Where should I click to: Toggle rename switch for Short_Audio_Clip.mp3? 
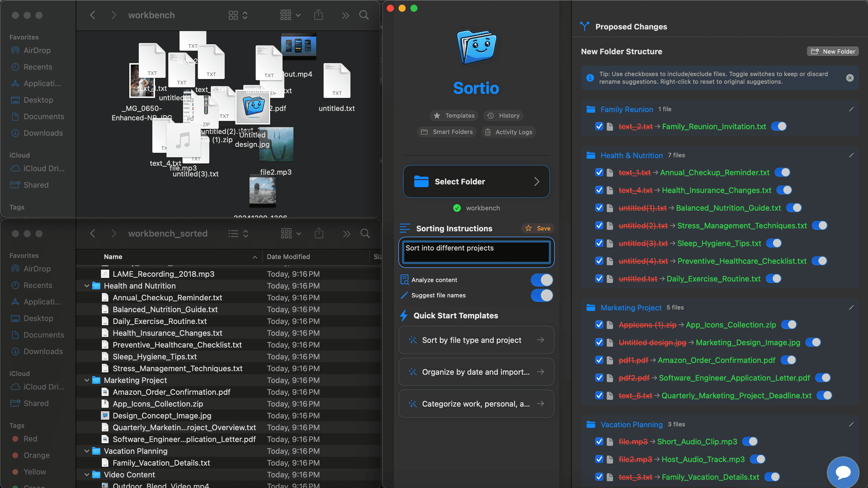pos(750,441)
